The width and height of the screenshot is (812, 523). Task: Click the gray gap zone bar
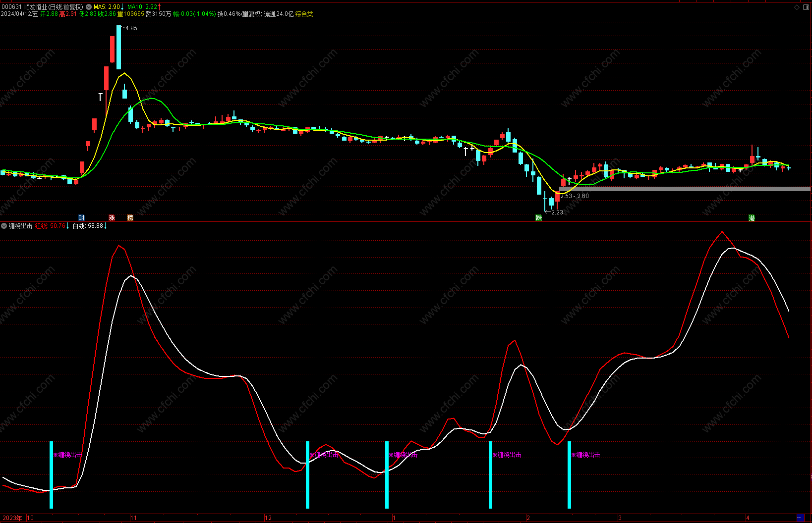(685, 189)
